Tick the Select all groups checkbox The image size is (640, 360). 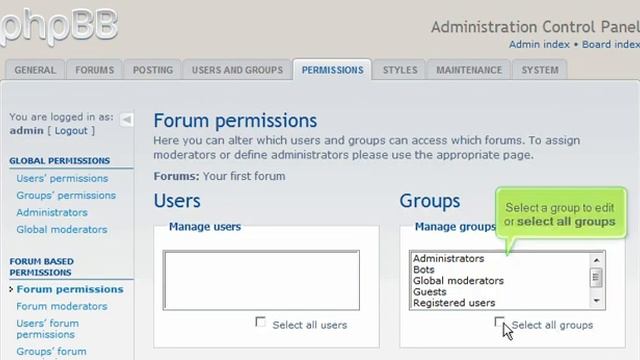[499, 322]
